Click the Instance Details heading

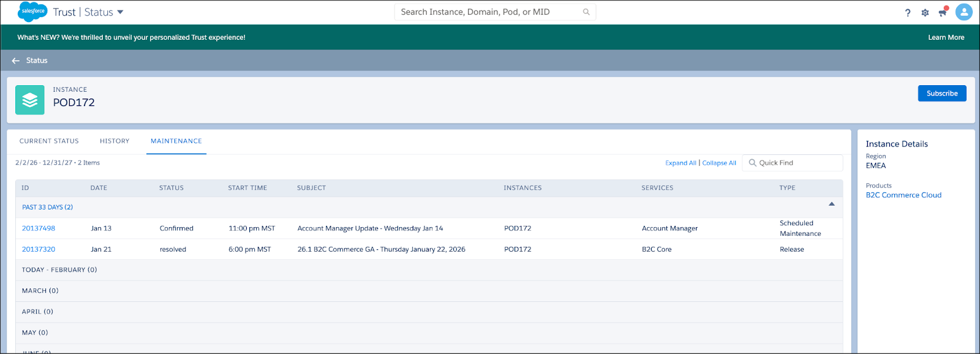coord(897,144)
